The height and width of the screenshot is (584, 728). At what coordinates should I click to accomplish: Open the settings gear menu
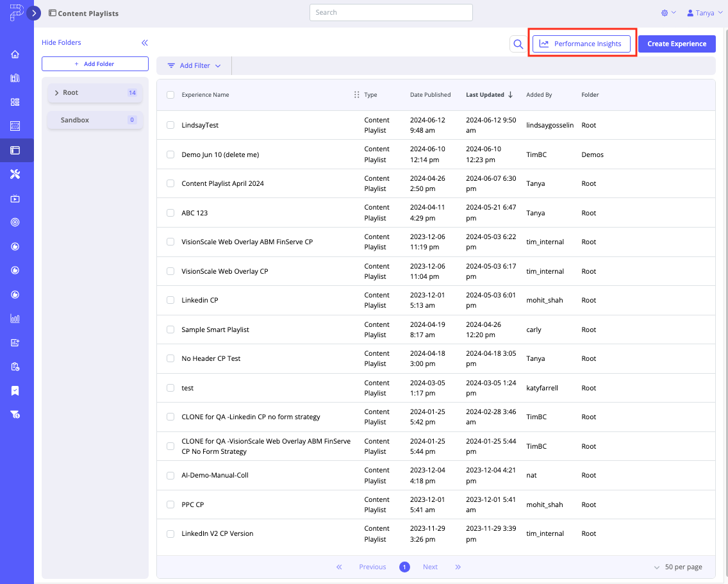[668, 13]
